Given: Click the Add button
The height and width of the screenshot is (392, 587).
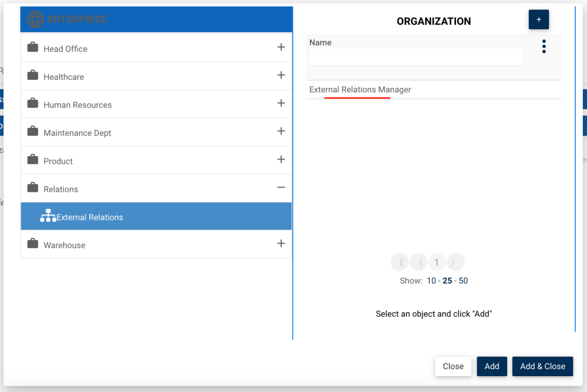Looking at the screenshot, I should pyautogui.click(x=492, y=366).
